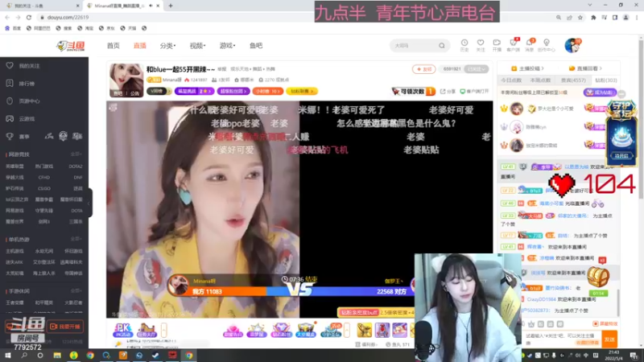Open 赛事 trophy item in sidebar
The height and width of the screenshot is (362, 644).
tap(19, 136)
